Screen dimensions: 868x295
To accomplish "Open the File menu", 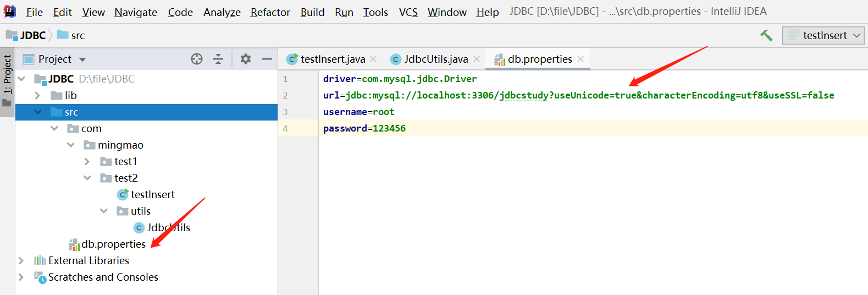I will click(34, 12).
